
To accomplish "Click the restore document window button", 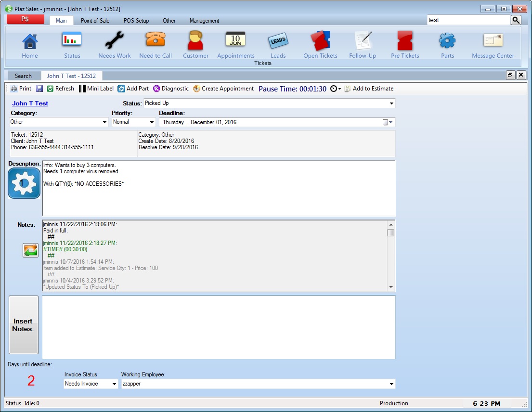I will pos(510,75).
